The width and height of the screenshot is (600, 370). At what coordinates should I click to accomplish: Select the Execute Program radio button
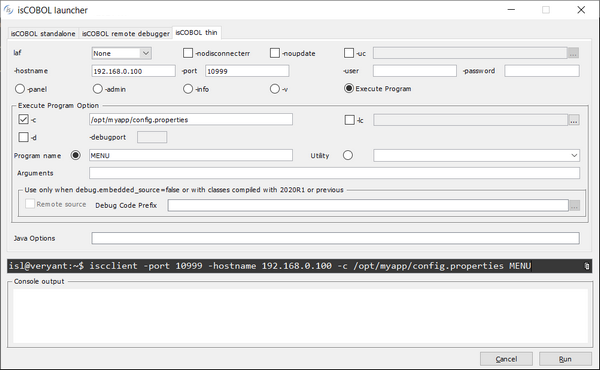pos(349,88)
